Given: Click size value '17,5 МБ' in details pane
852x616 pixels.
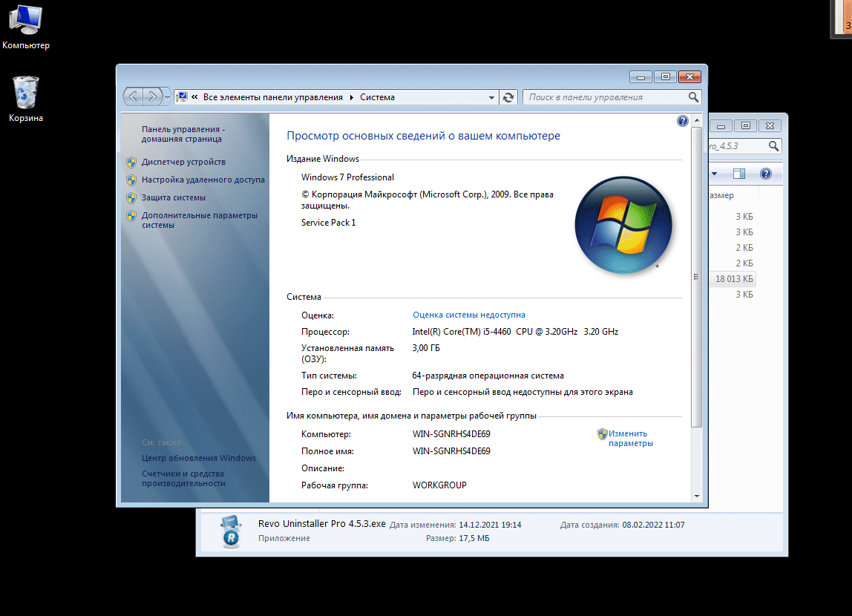Looking at the screenshot, I should (x=473, y=538).
